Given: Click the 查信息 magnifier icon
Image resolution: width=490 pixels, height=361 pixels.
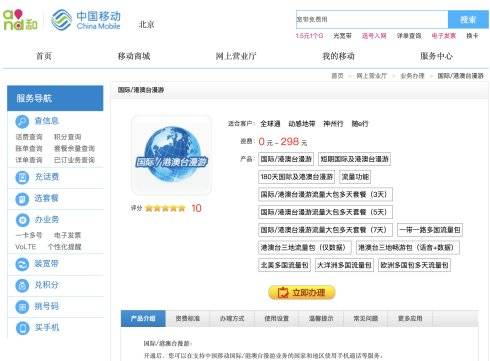Looking at the screenshot, I should pos(22,121).
